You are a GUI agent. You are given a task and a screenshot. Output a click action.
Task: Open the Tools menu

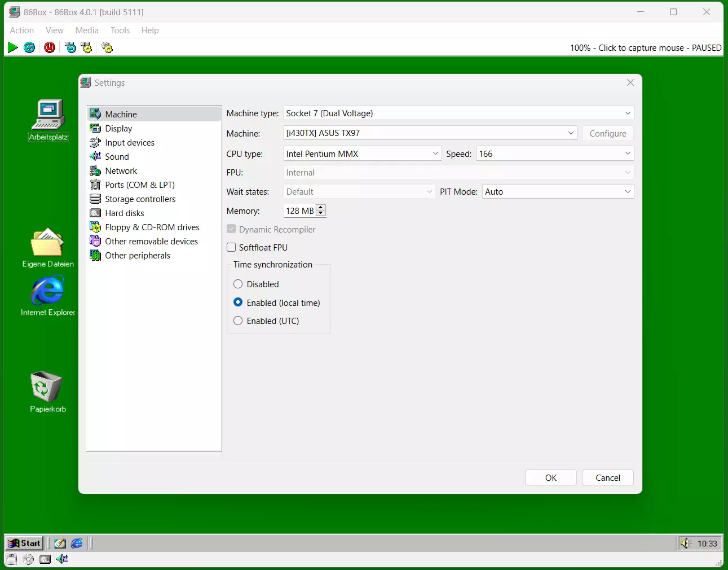point(120,30)
